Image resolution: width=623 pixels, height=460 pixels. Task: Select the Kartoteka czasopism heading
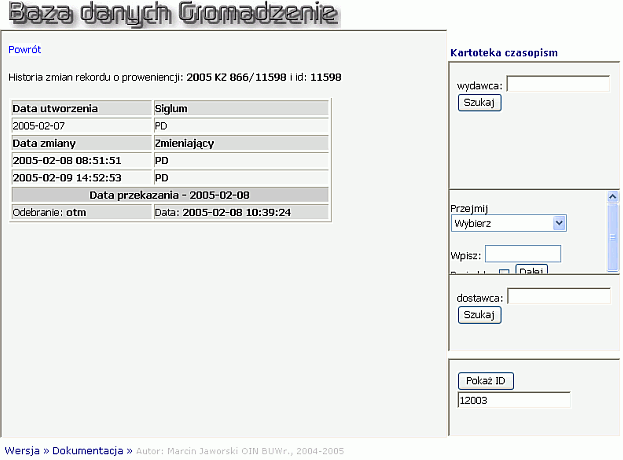coord(504,53)
